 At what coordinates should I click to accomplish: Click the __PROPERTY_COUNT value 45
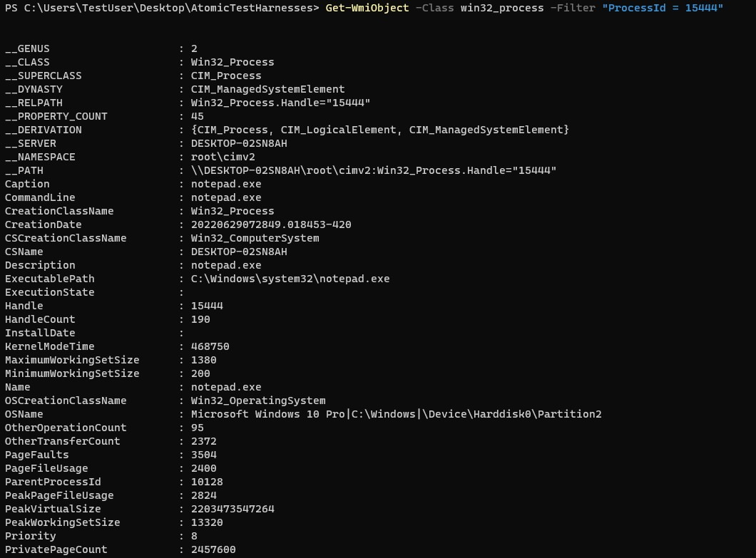[x=197, y=117]
